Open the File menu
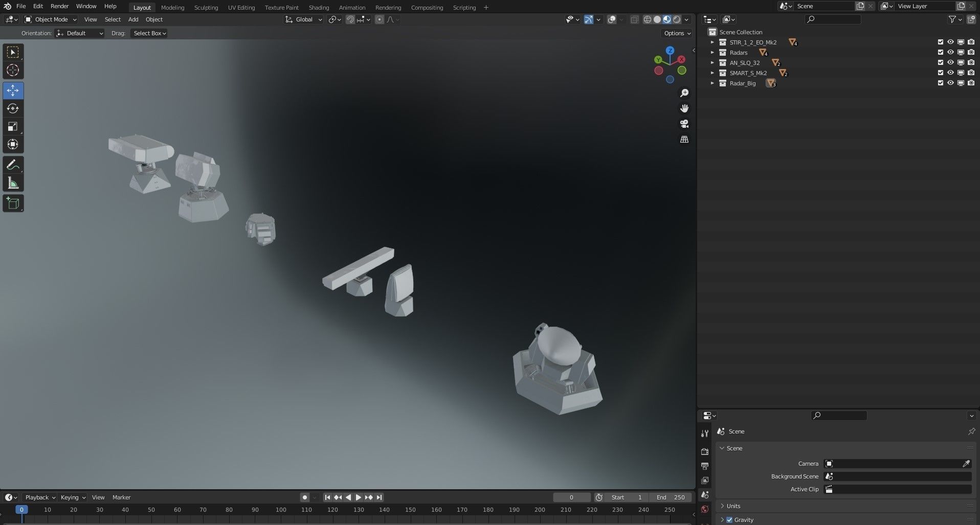The image size is (980, 525). [21, 6]
